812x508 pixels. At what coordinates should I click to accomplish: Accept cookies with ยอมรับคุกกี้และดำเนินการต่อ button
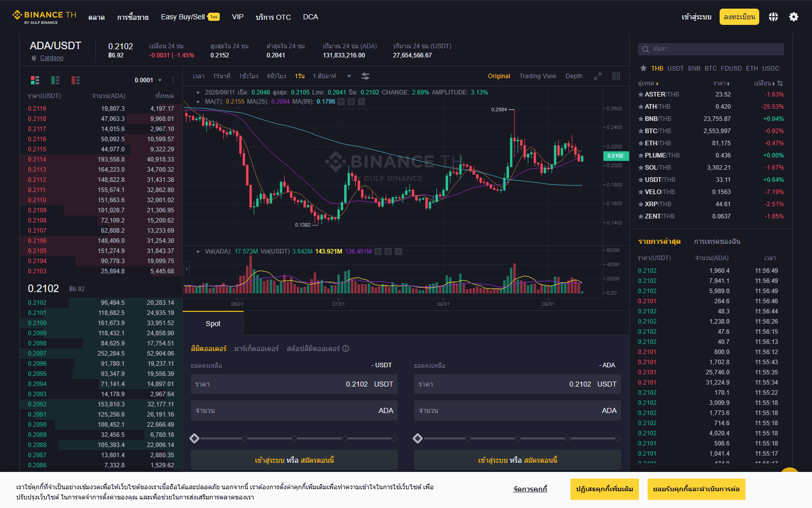coord(696,489)
